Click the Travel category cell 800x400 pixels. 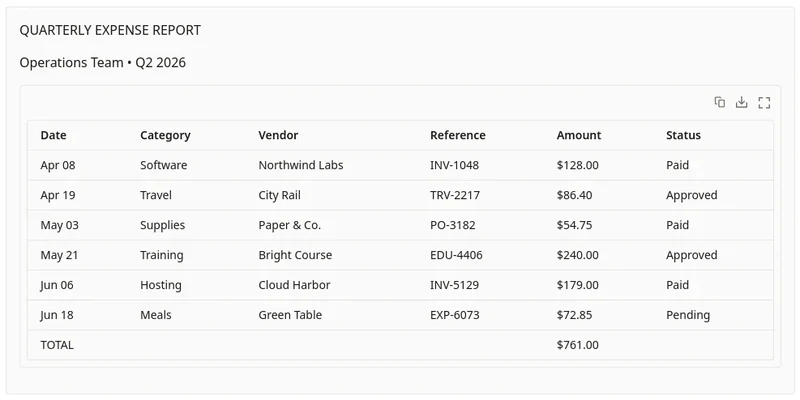pyautogui.click(x=156, y=195)
